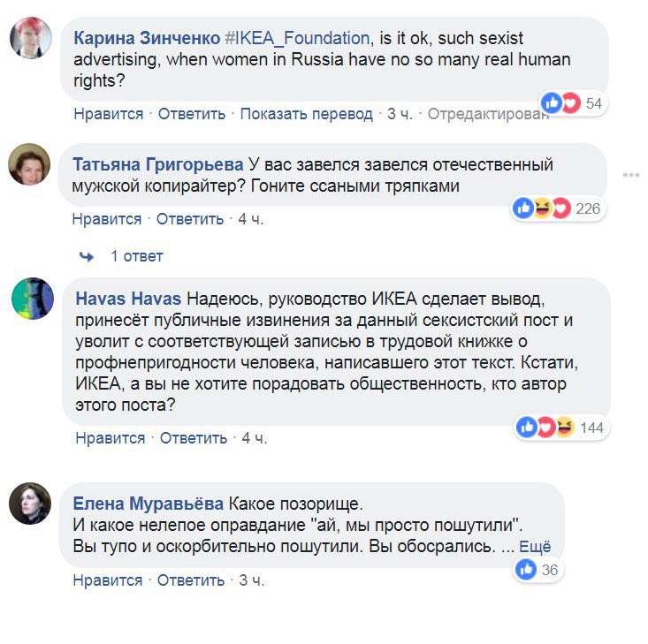View edit history via "Отредактирован"
The height and width of the screenshot is (644, 648).
click(488, 114)
